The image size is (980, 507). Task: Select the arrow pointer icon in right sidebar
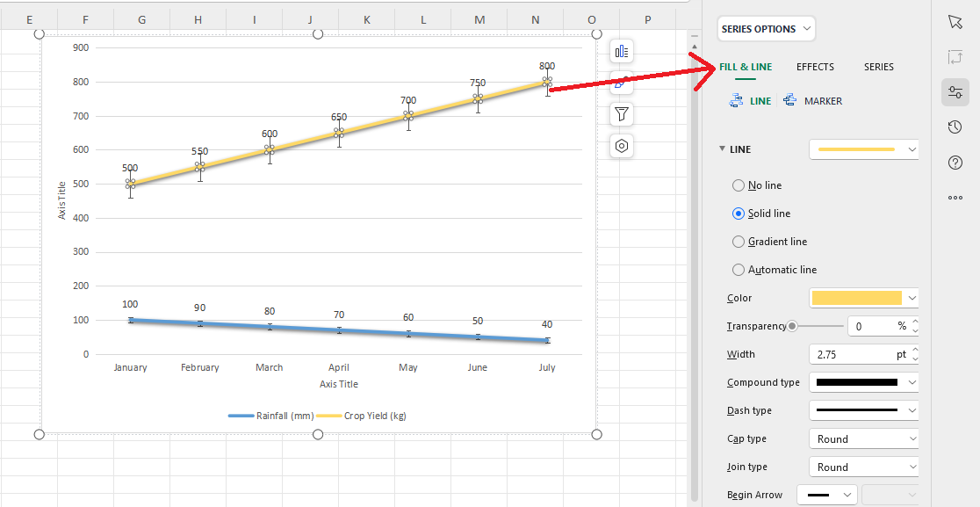(955, 22)
